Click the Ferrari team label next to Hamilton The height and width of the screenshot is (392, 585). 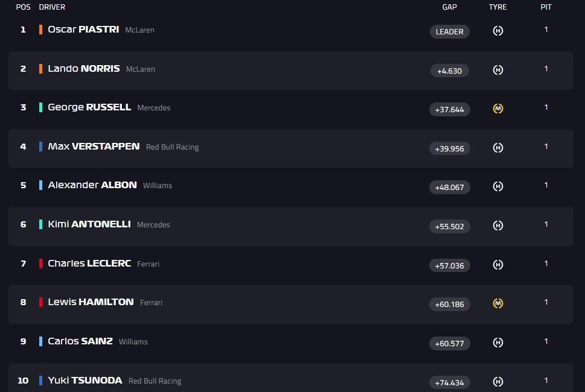(x=151, y=303)
